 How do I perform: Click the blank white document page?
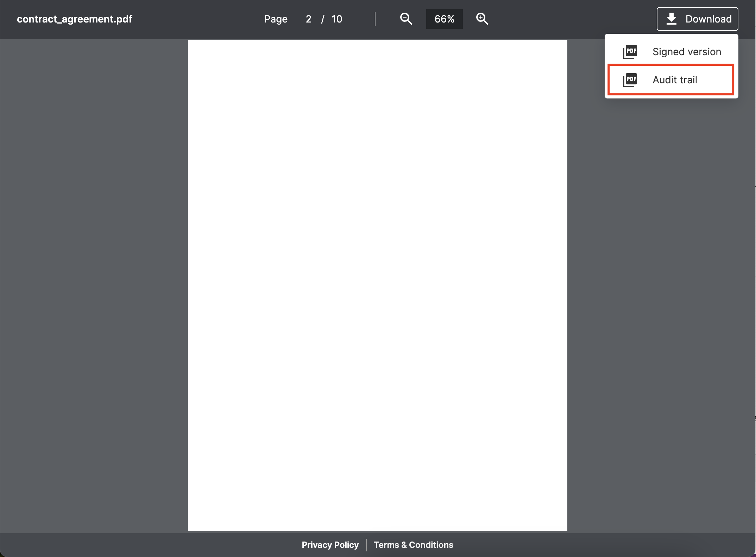pos(377,285)
